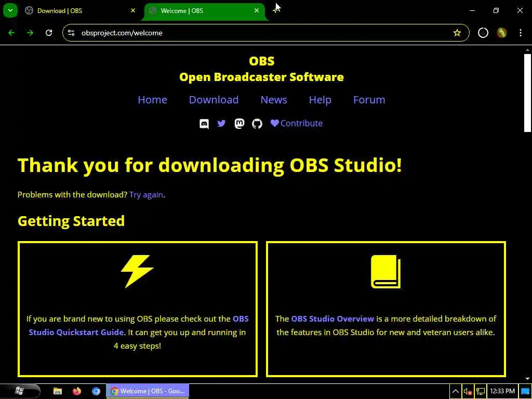
Task: View site information icon in address bar
Action: click(x=71, y=33)
